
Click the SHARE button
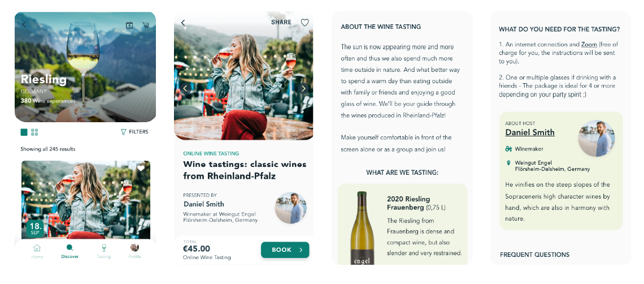(x=281, y=23)
